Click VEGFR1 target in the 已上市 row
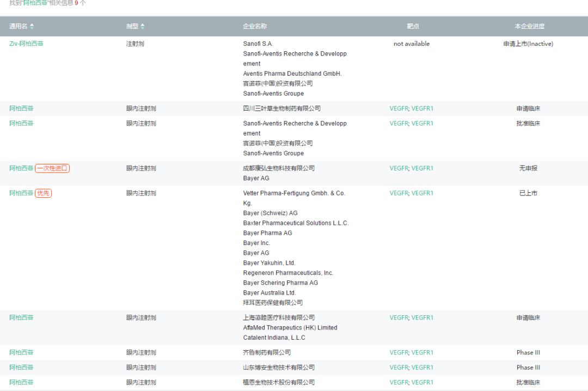This screenshot has width=588, height=391. 422,193
